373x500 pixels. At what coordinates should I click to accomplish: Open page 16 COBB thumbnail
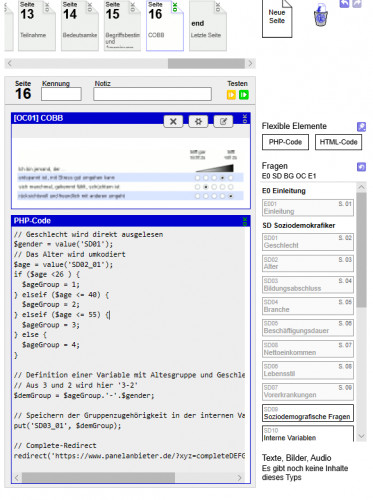(165, 25)
